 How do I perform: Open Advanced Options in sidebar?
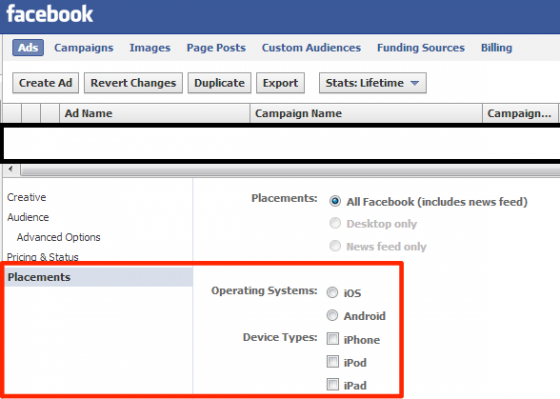click(59, 237)
